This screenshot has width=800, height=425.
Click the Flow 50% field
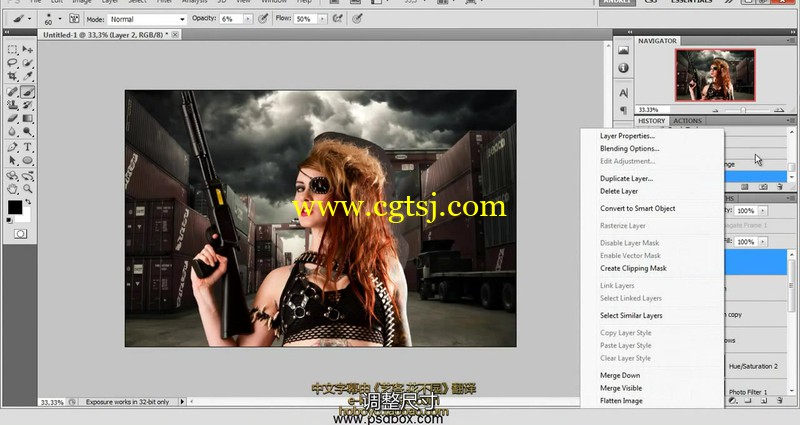coord(306,19)
